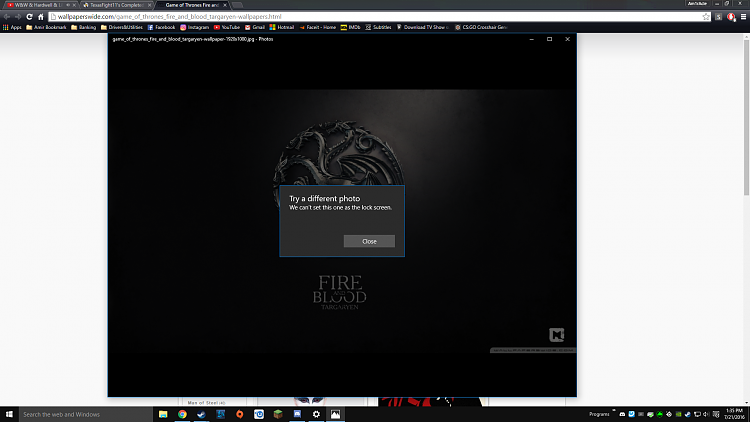Open a new Chrome tab

pyautogui.click(x=237, y=5)
